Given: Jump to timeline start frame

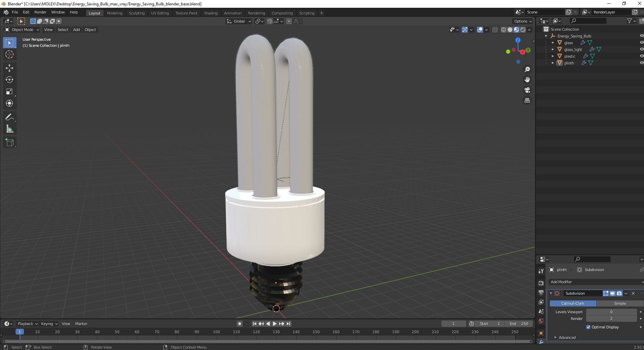Looking at the screenshot, I should (x=255, y=324).
